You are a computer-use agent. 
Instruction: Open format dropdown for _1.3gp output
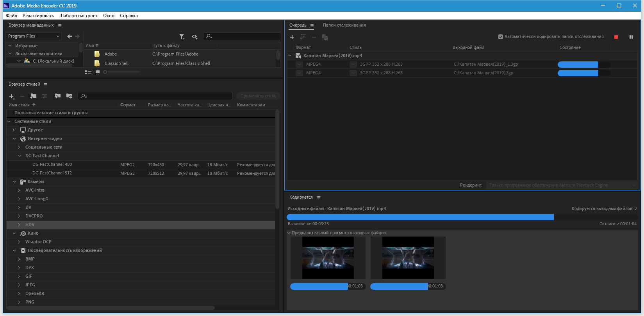pos(299,65)
